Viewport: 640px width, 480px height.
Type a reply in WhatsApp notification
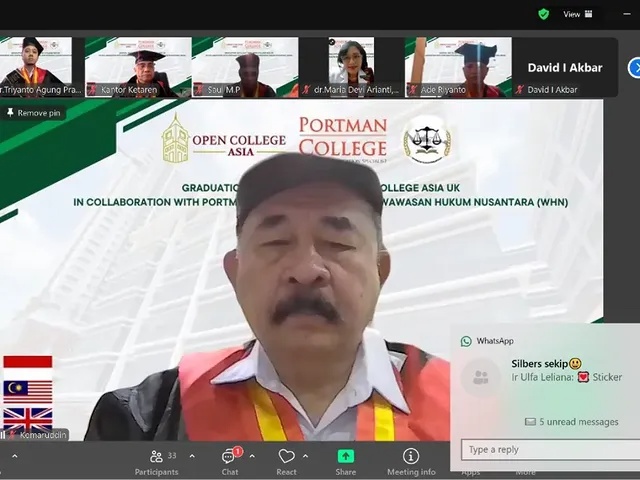coord(550,450)
